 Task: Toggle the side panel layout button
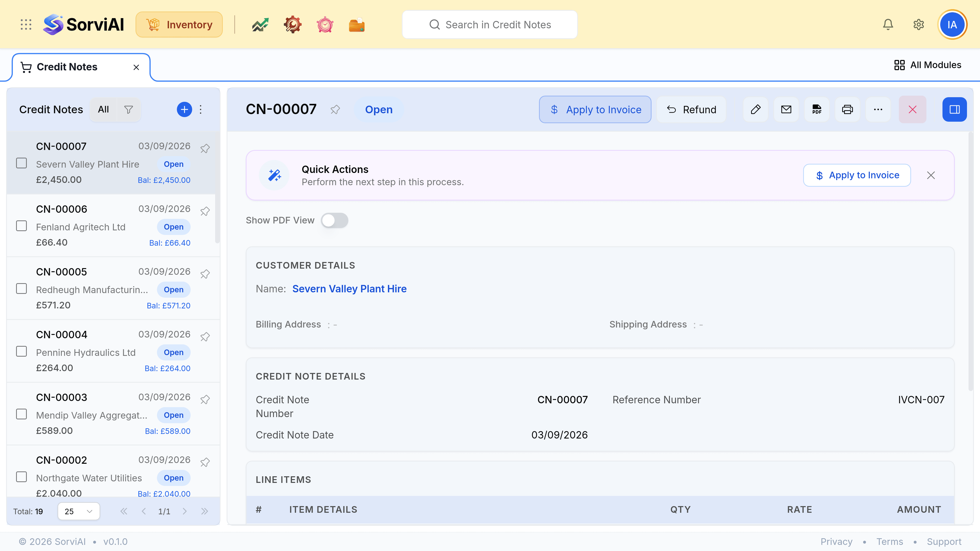coord(954,109)
